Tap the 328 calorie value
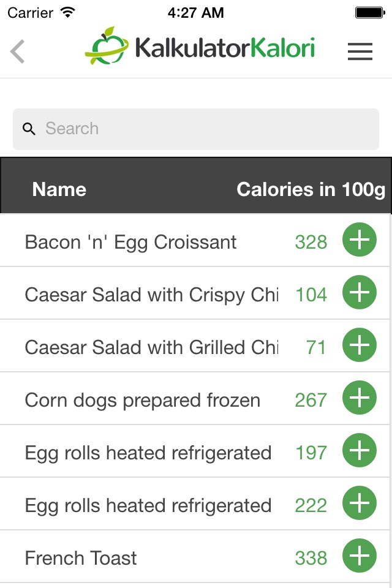Screen dimensions: 392x588 click(311, 243)
